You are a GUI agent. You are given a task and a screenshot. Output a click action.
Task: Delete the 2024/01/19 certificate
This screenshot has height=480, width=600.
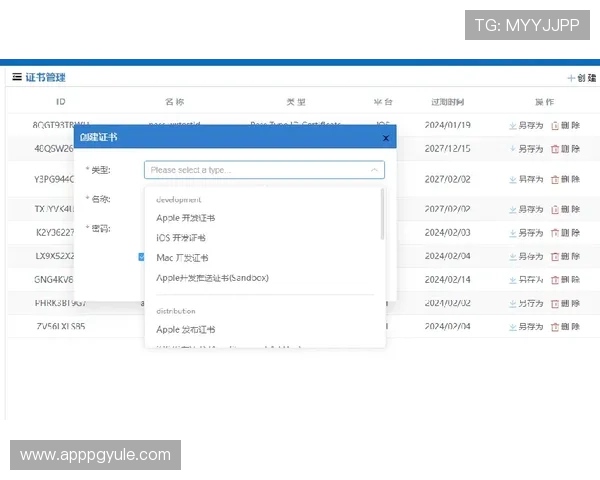click(x=566, y=126)
